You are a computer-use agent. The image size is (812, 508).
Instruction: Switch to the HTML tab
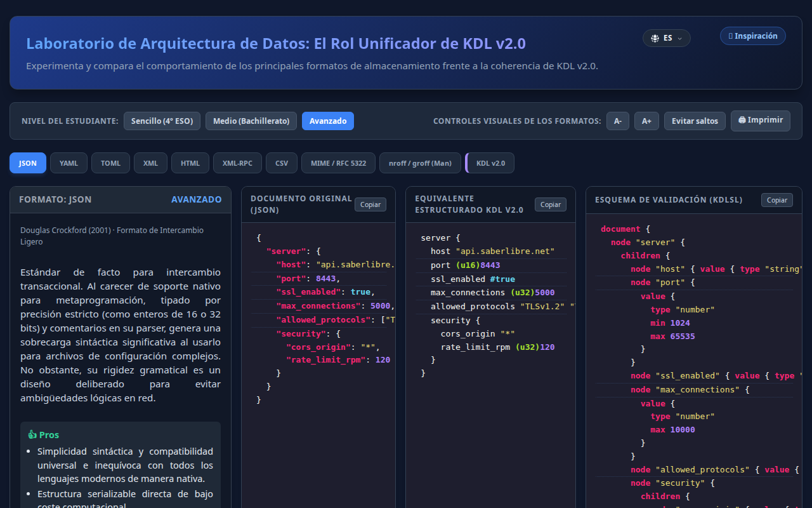pyautogui.click(x=190, y=163)
